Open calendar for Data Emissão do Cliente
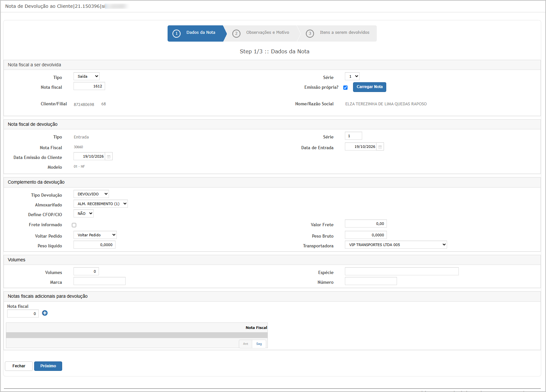This screenshot has height=392, width=546. (109, 157)
